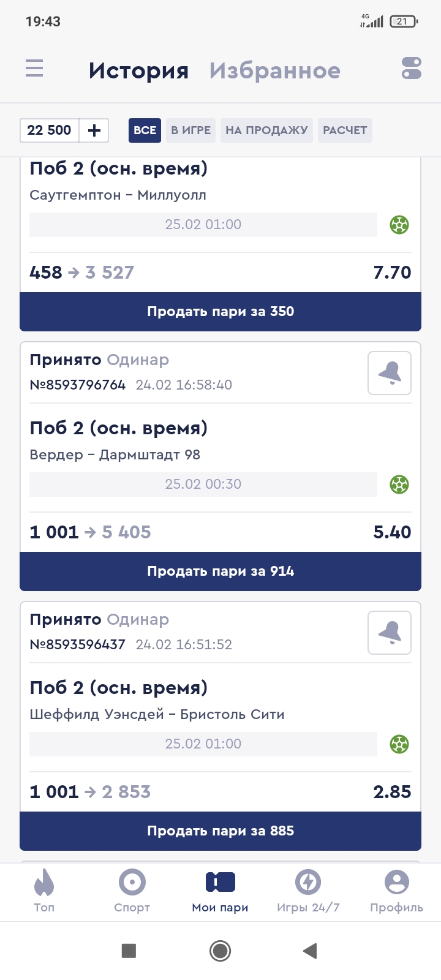Switch to the Избранное tab

[x=274, y=70]
